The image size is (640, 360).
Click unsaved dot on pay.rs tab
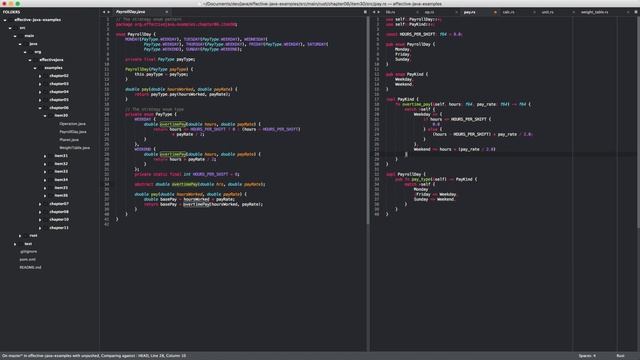tap(495, 12)
